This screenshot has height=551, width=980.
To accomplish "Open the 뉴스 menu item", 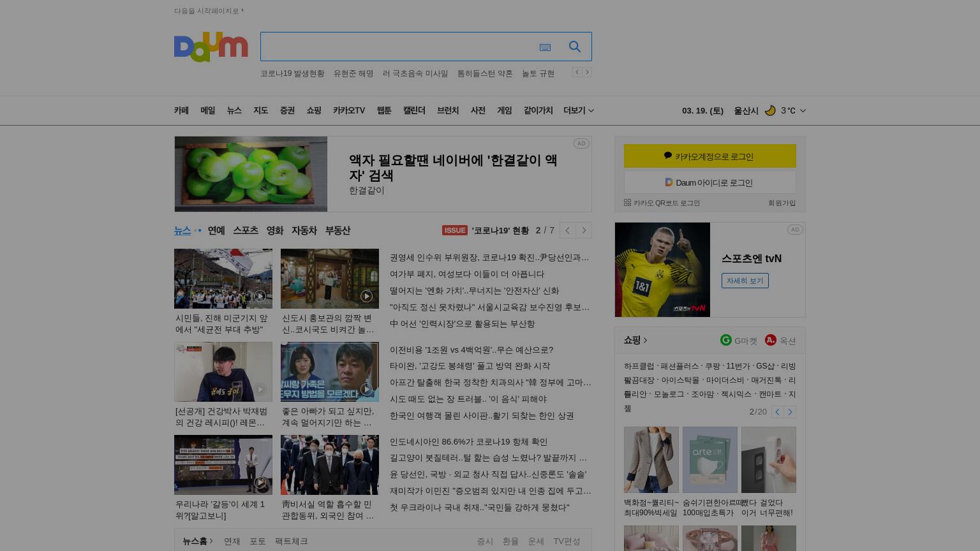I will [x=234, y=110].
